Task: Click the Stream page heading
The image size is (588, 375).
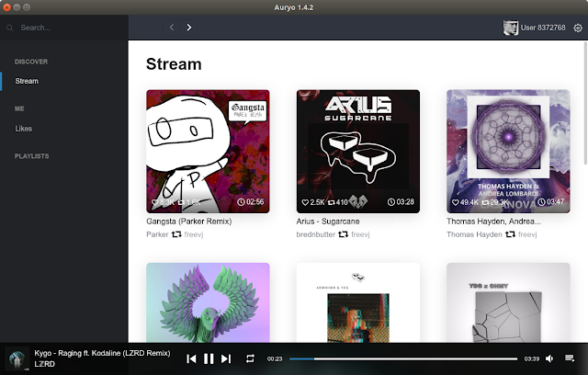Action: (174, 63)
